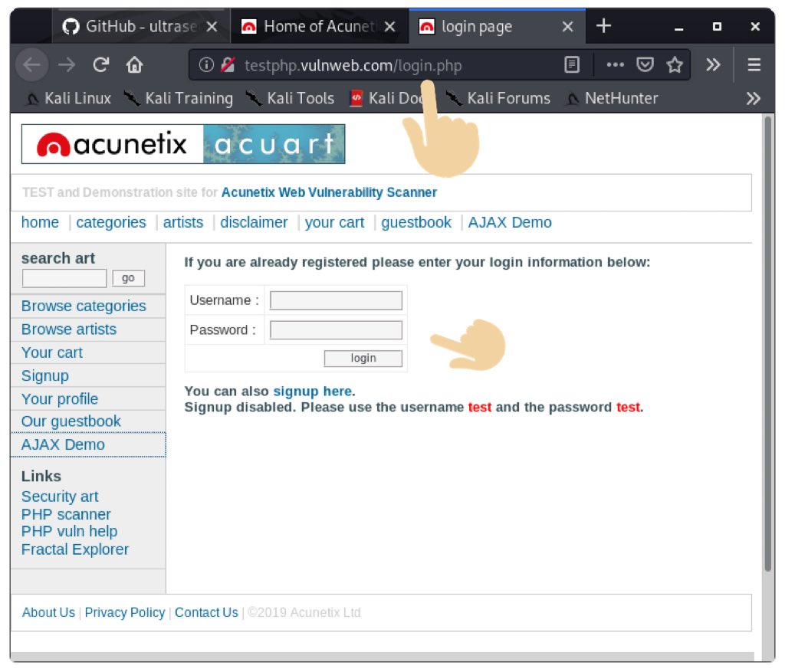Open your cart in the navigation bar
Viewport: 785px width, 672px height.
coord(334,222)
